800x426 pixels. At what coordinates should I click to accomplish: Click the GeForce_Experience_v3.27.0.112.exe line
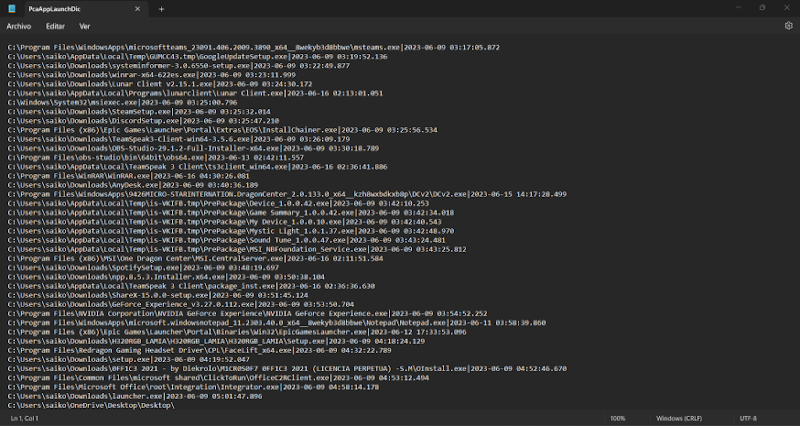pyautogui.click(x=181, y=305)
